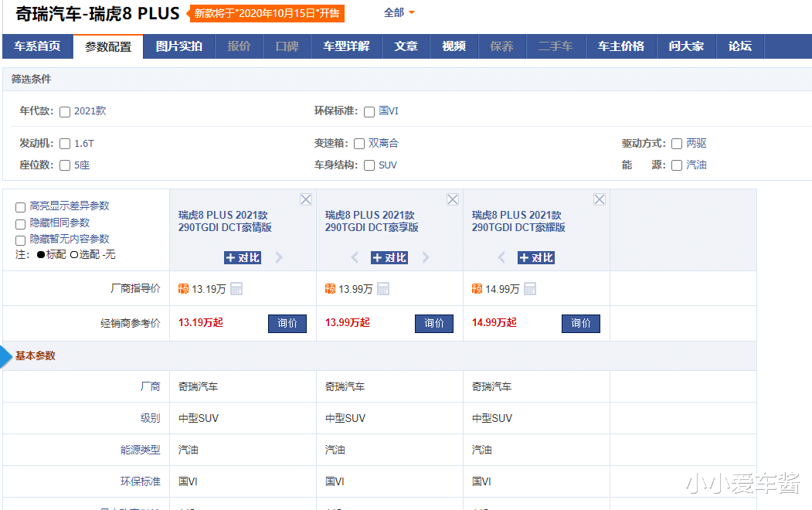The image size is (812, 510).
Task: Tick the 5座 seat count checkbox
Action: pos(65,165)
